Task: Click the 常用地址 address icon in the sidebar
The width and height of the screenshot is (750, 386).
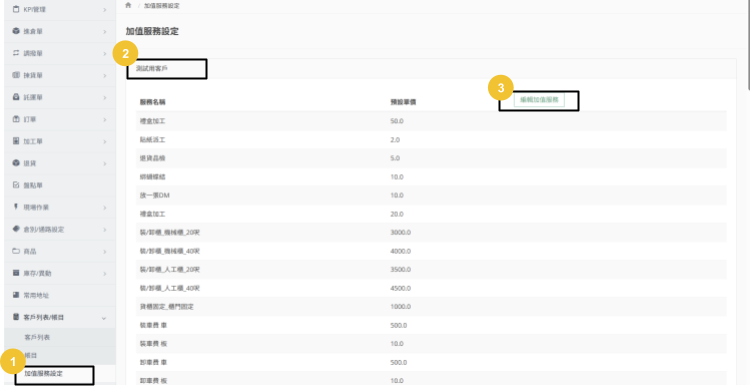Action: [x=16, y=295]
